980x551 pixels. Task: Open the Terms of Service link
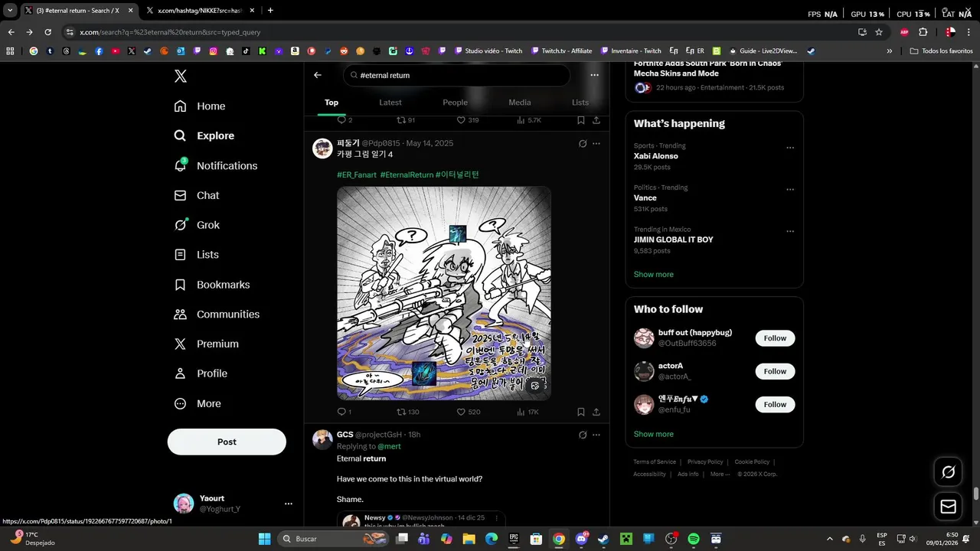coord(655,462)
